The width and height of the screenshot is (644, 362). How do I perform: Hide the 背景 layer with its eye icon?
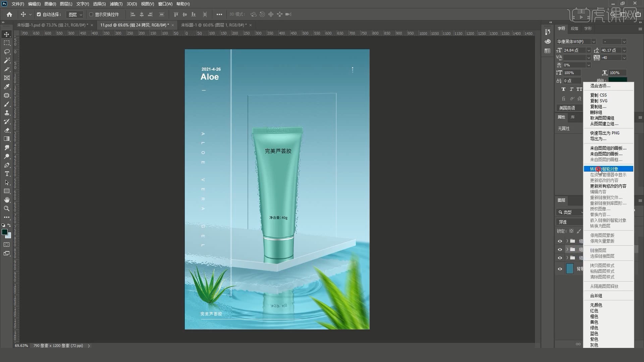click(560, 269)
